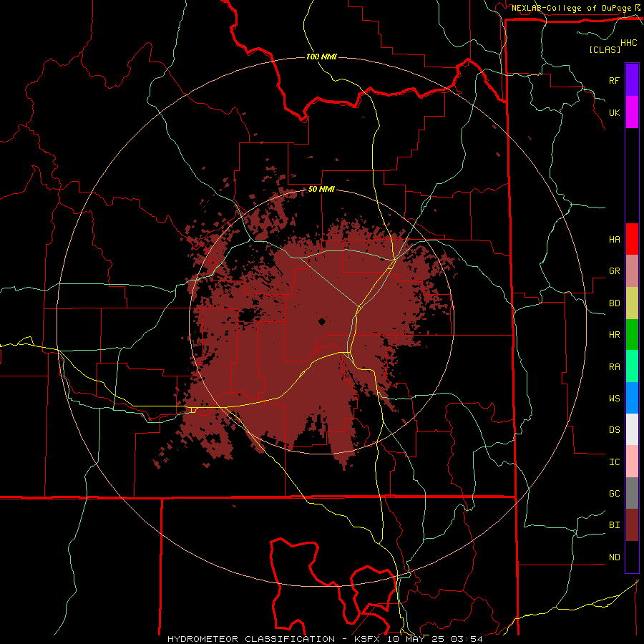644x644 pixels.
Task: Click the black radar site dot
Action: (322, 321)
